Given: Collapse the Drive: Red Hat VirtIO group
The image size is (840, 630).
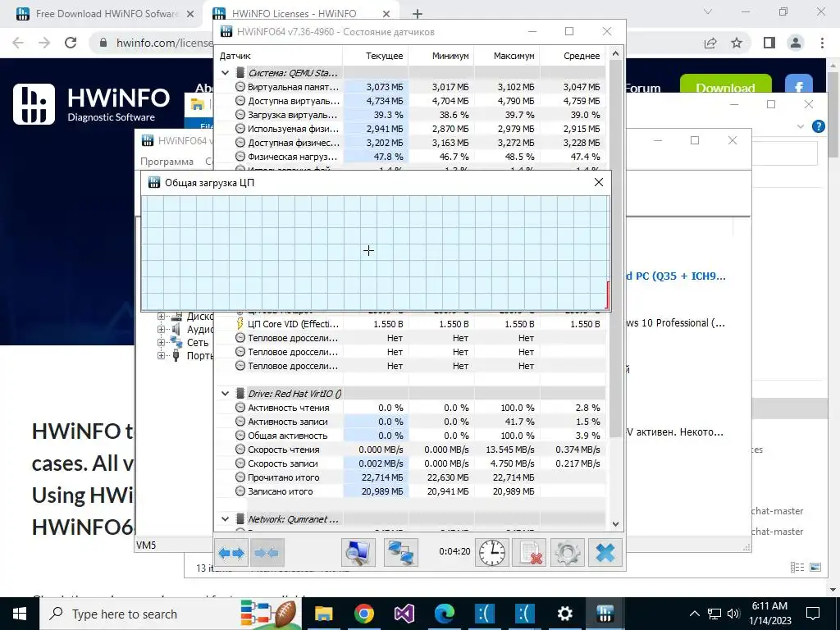Looking at the screenshot, I should coord(225,394).
